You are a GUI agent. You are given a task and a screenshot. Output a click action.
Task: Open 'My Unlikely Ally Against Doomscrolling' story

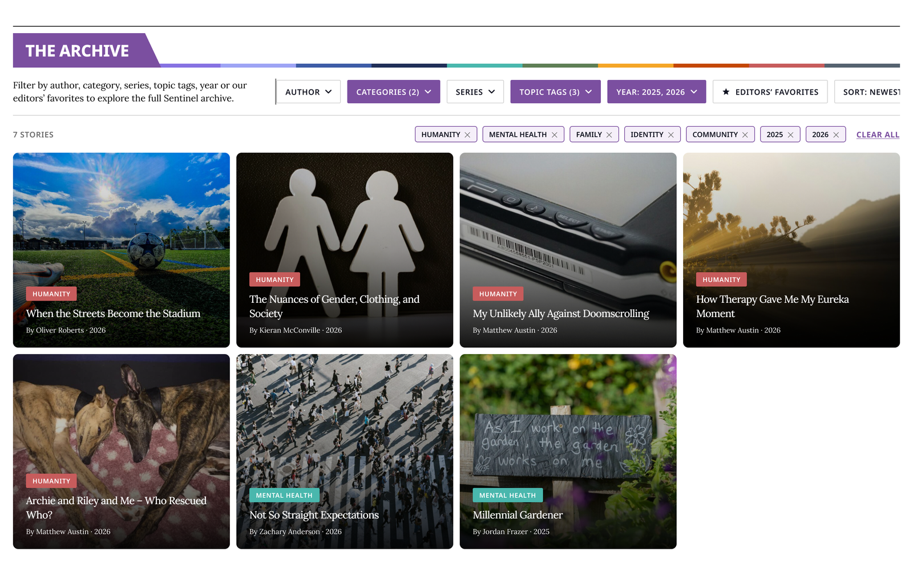coord(561,314)
